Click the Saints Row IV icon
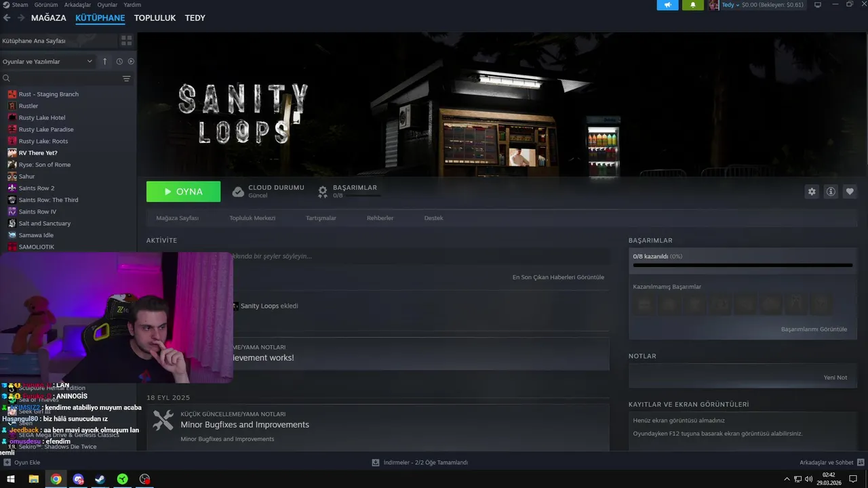 (x=12, y=211)
